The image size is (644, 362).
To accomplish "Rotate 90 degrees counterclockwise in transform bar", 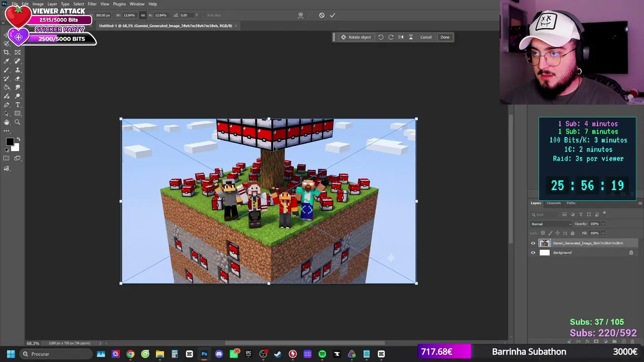I will pyautogui.click(x=381, y=37).
